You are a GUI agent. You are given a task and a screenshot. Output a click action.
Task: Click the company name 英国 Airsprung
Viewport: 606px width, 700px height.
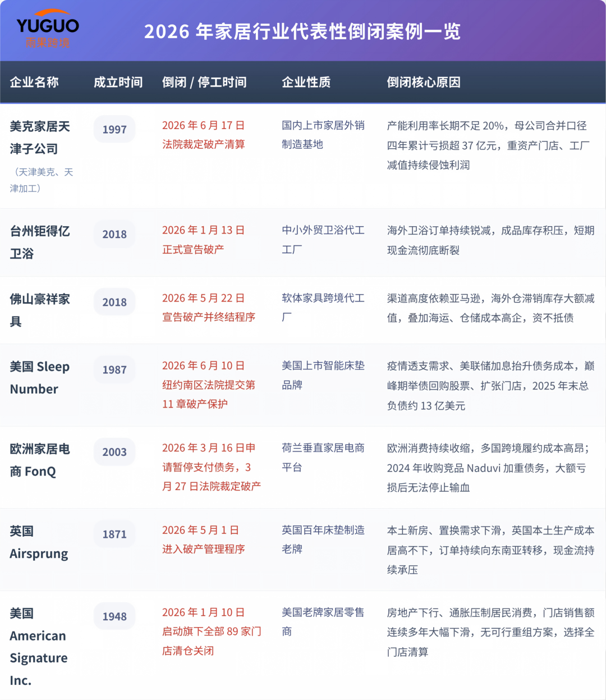[39, 542]
